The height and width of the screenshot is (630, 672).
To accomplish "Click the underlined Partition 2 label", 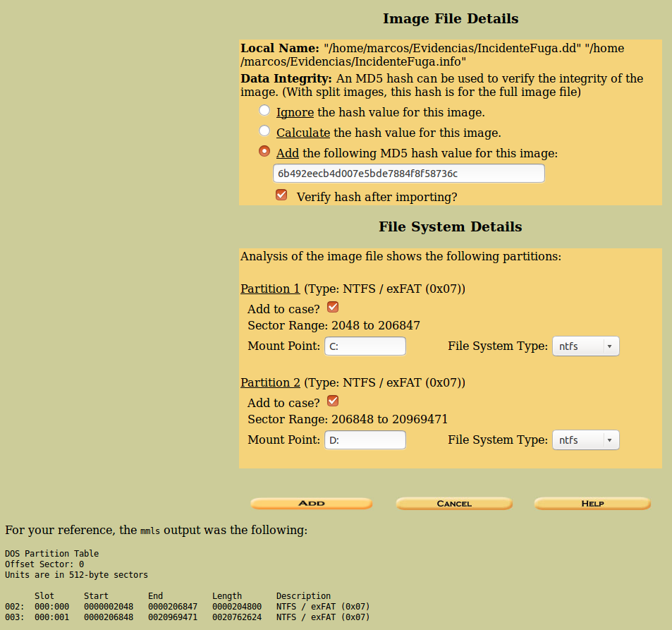I will point(270,382).
